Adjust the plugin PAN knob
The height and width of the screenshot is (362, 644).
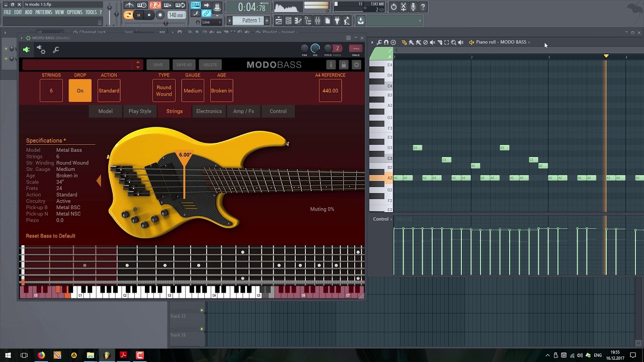pyautogui.click(x=304, y=49)
